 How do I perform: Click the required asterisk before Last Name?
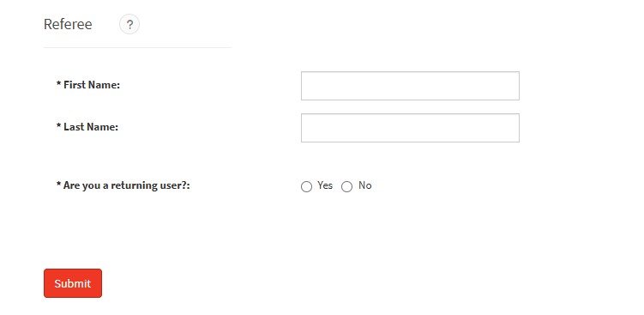pyautogui.click(x=58, y=126)
